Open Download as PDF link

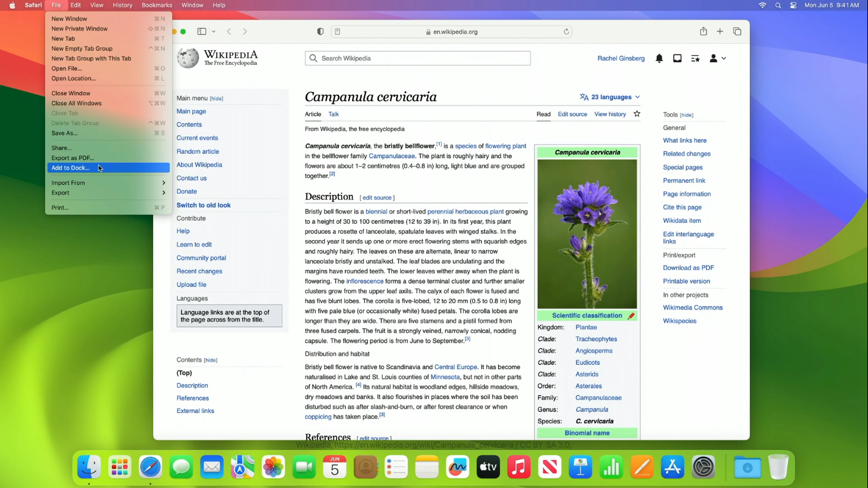(x=688, y=268)
